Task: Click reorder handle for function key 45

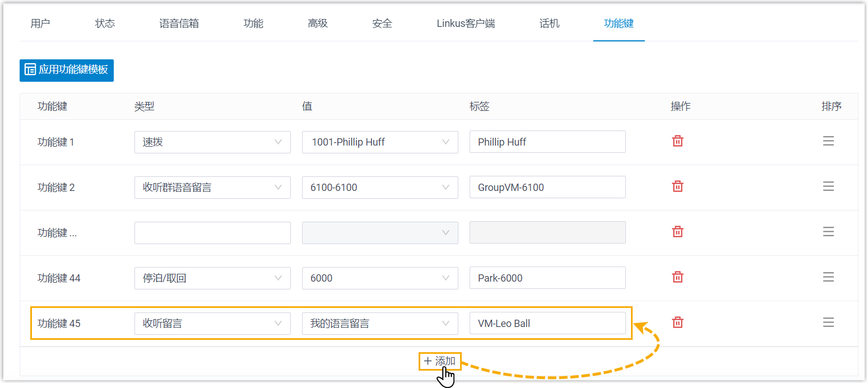Action: pos(828,322)
